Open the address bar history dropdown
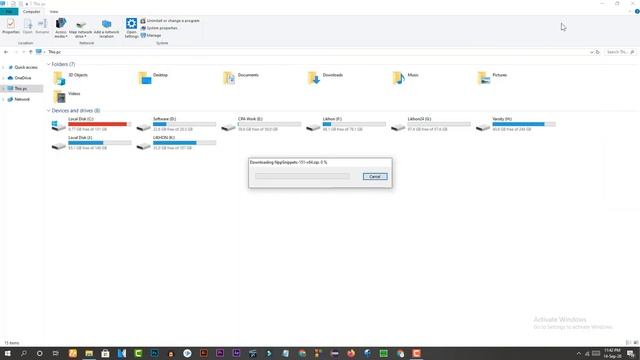 (x=591, y=52)
